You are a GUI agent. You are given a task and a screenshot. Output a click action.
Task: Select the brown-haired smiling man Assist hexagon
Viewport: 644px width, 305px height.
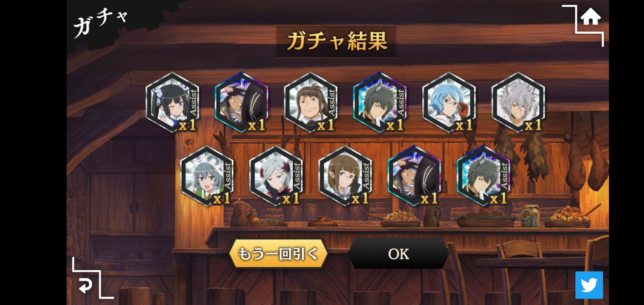pyautogui.click(x=311, y=102)
